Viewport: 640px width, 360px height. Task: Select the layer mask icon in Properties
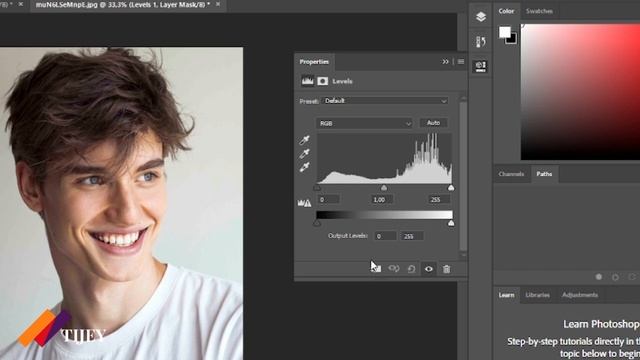click(x=322, y=81)
